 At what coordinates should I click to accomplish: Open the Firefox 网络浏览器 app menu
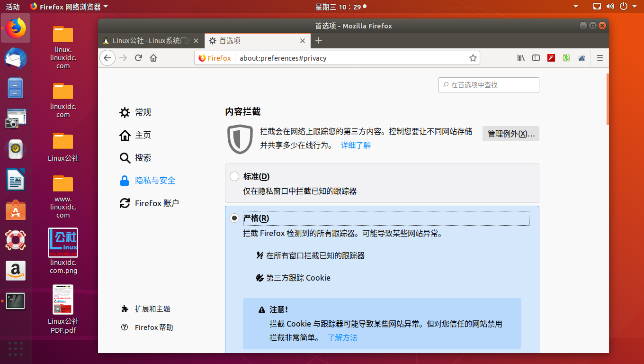[69, 7]
